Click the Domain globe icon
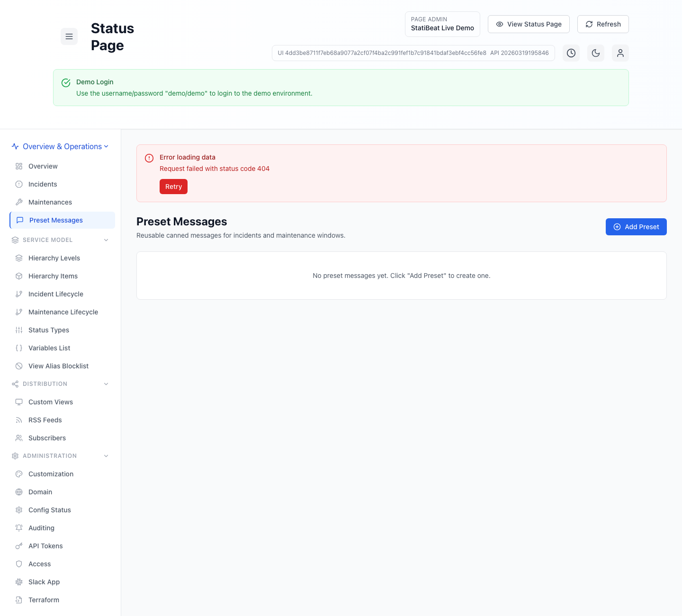 pos(19,492)
